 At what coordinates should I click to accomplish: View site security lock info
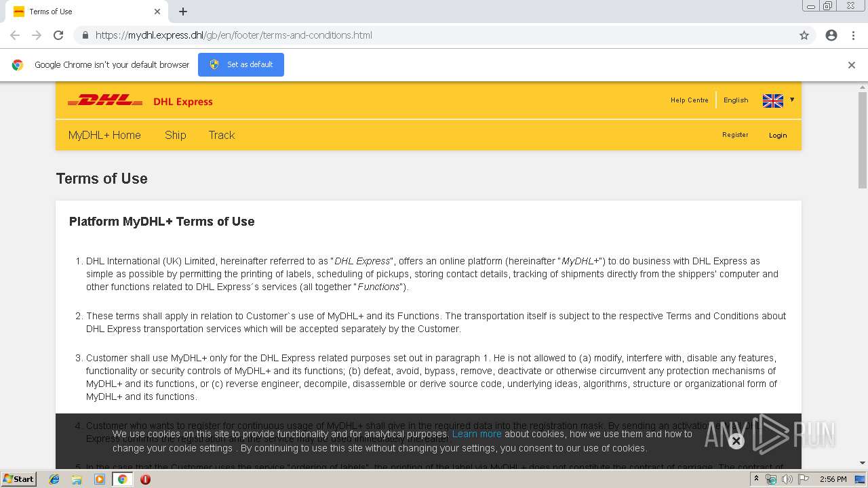85,35
